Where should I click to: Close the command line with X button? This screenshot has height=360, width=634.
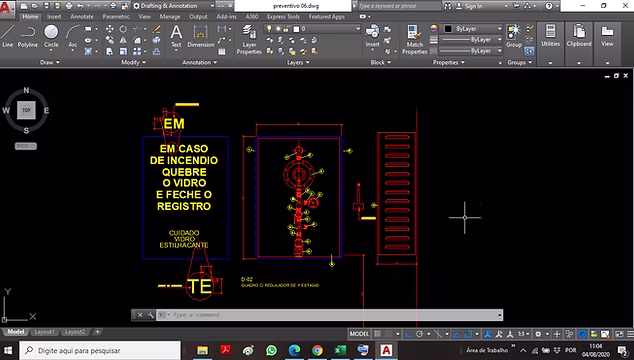click(140, 315)
